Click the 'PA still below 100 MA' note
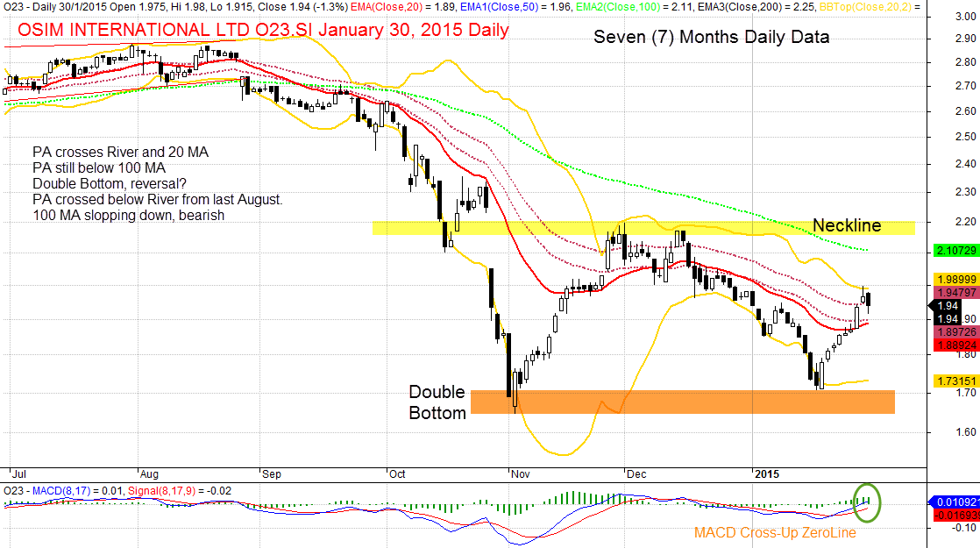Screen dimensions: 980x548 [99, 167]
